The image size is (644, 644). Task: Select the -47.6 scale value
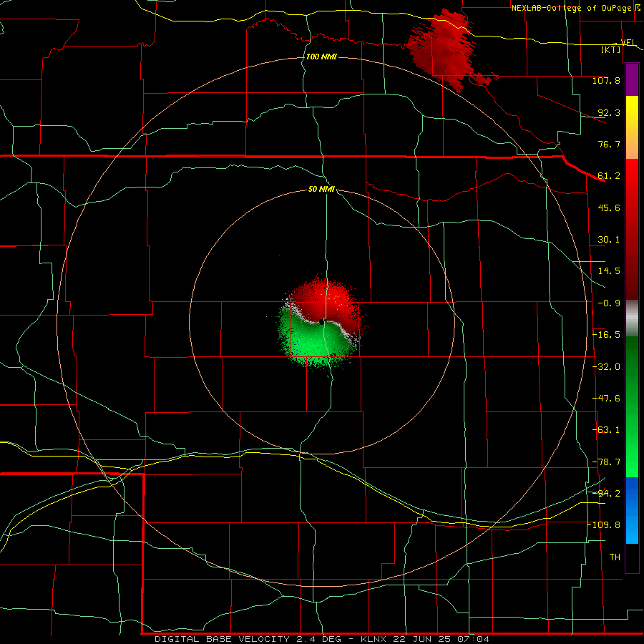tap(606, 399)
